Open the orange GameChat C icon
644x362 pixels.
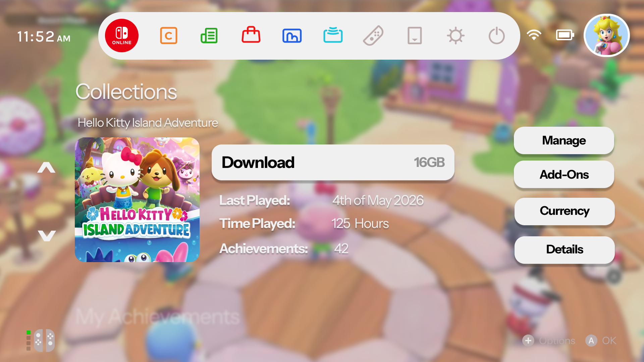[168, 36]
